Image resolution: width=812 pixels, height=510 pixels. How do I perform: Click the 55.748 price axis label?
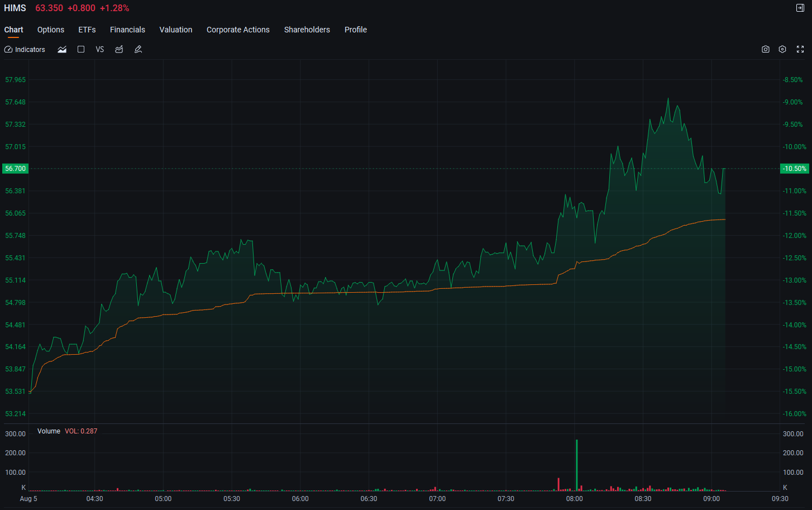coord(16,236)
